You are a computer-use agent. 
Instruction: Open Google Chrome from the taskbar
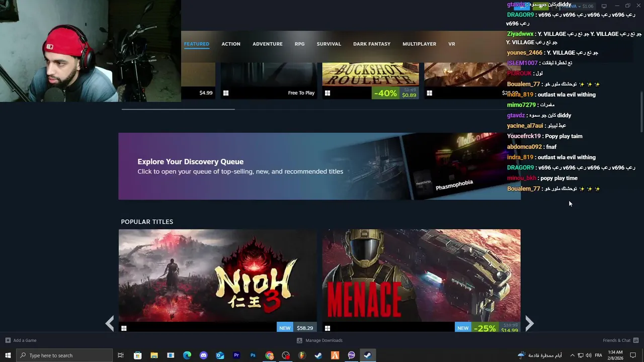270,355
